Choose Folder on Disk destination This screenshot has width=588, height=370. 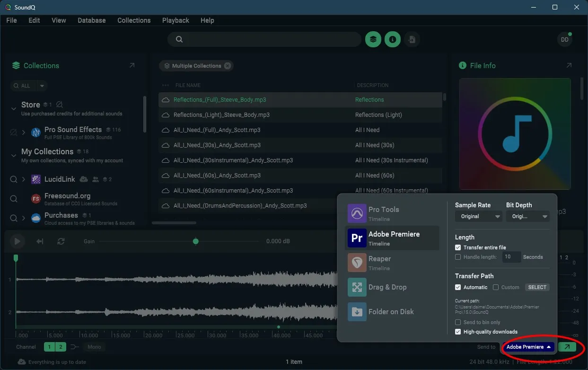(x=392, y=312)
